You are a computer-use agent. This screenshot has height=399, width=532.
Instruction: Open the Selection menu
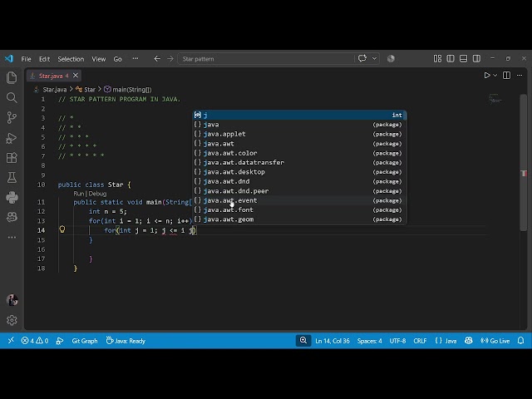point(71,59)
